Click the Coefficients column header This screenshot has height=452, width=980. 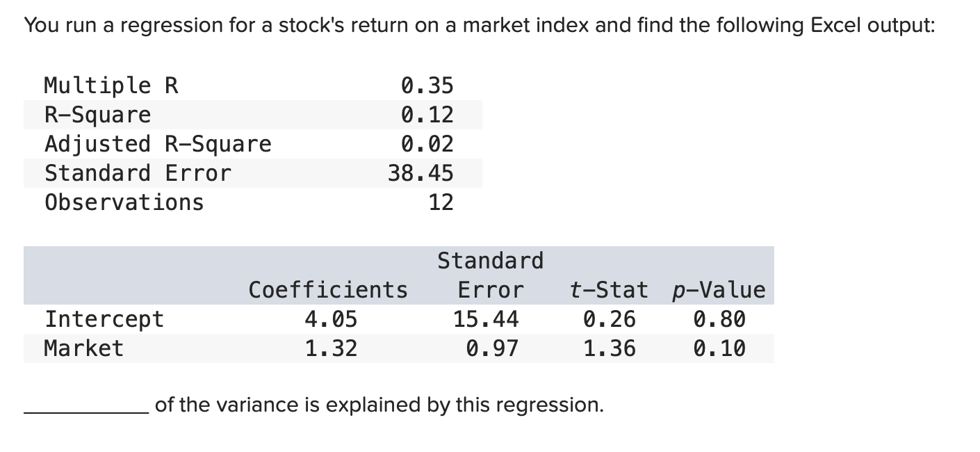[x=329, y=289]
